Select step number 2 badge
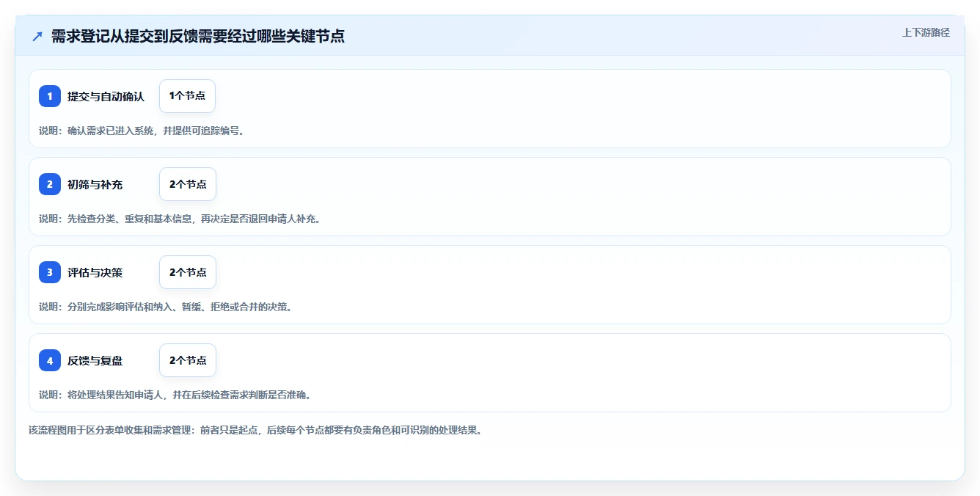The height and width of the screenshot is (496, 980). pyautogui.click(x=50, y=184)
